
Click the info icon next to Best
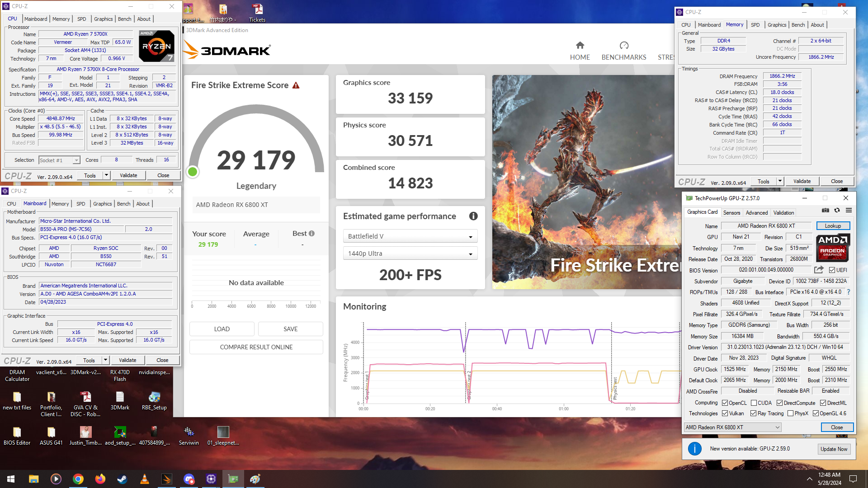[311, 234]
